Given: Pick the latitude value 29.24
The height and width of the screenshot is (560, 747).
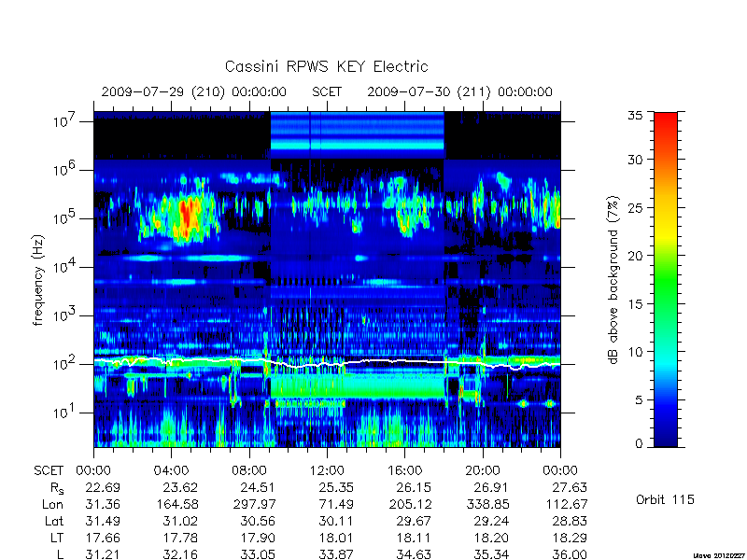Looking at the screenshot, I should tap(491, 521).
